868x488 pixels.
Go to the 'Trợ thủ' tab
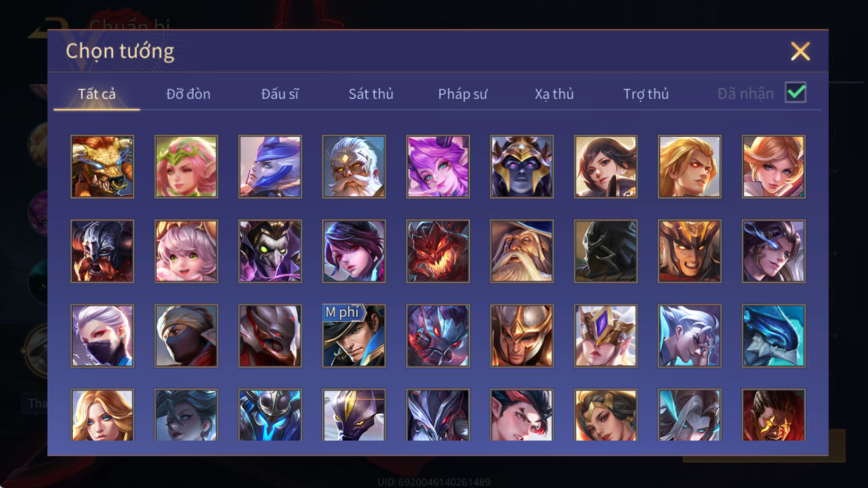click(x=646, y=94)
